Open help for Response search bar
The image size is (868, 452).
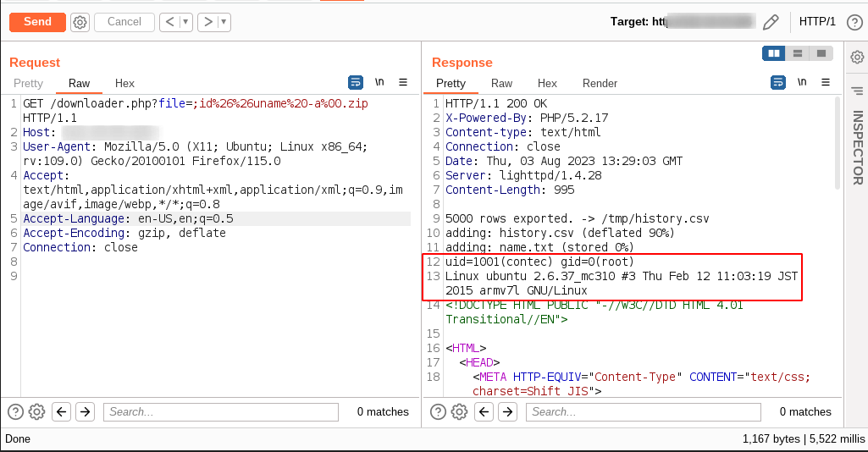pos(438,411)
